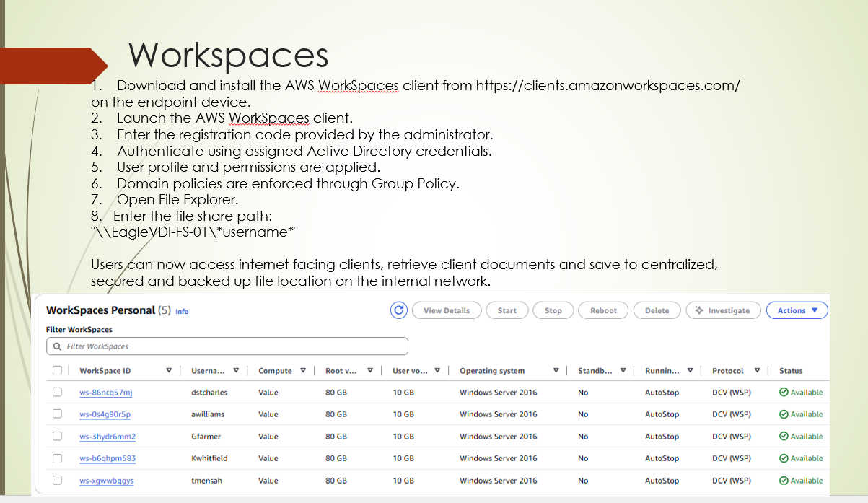Click the username cell dstcharles
This screenshot has height=503, width=868.
[x=209, y=393]
